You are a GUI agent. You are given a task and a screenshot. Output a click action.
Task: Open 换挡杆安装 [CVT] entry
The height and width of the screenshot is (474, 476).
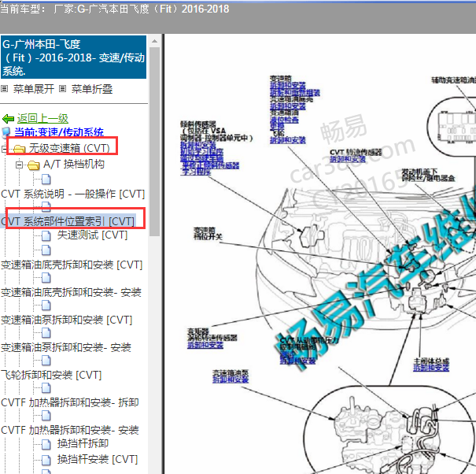click(98, 459)
